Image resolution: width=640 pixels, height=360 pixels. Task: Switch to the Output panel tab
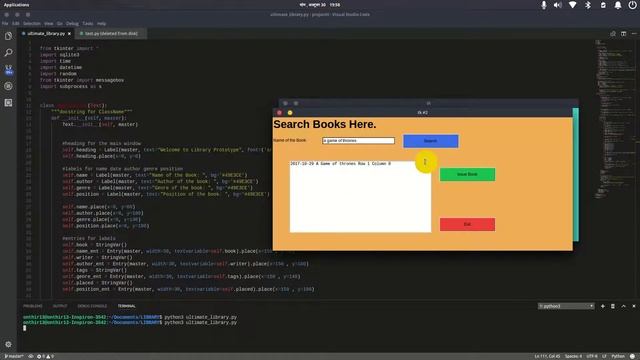pyautogui.click(x=60, y=306)
